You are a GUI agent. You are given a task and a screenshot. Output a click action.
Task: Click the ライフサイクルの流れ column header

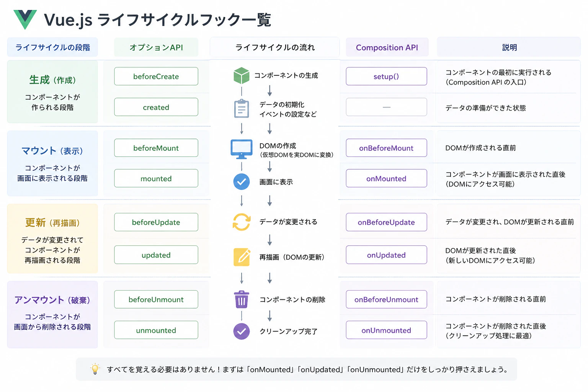(275, 47)
